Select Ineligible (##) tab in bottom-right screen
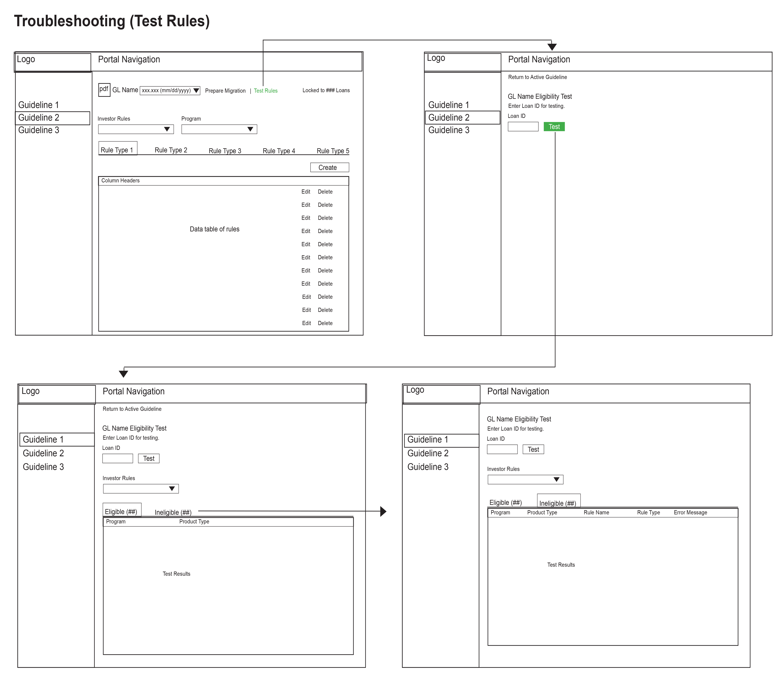Viewport: 784px width, 684px height. click(x=559, y=501)
